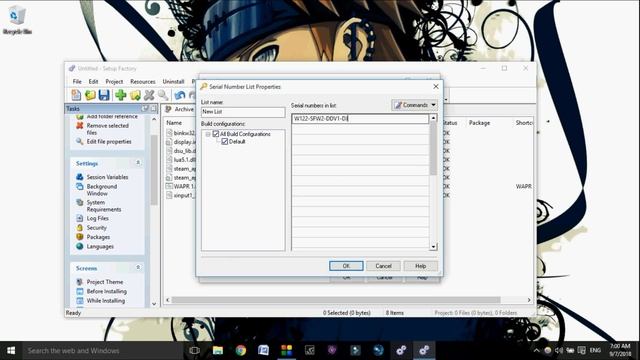
Task: Collapse the Screens section chevron
Action: point(138,268)
